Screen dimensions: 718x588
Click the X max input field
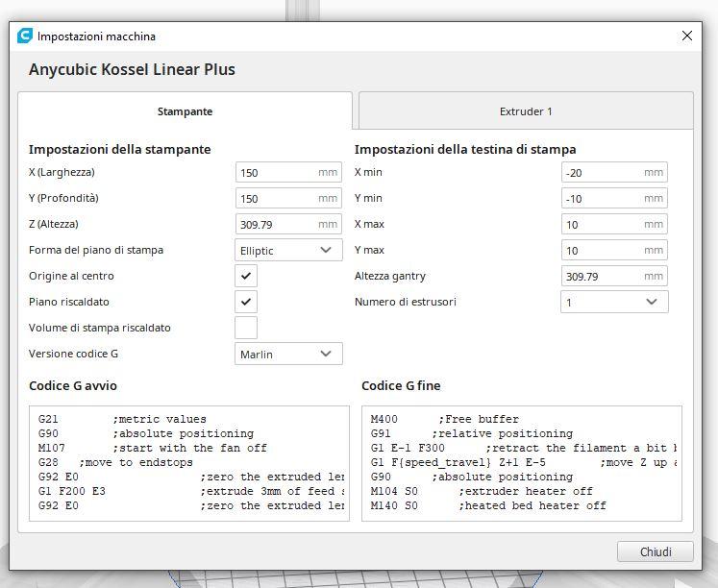tap(614, 224)
